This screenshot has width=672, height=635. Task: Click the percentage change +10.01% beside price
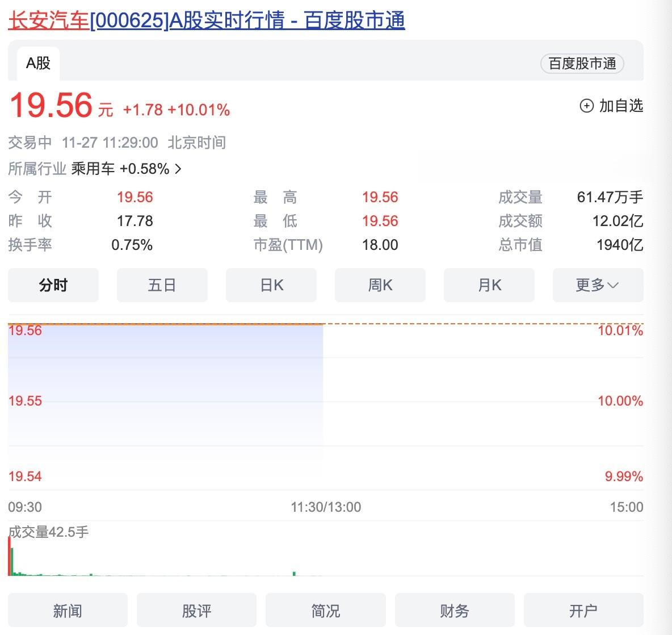[x=199, y=110]
